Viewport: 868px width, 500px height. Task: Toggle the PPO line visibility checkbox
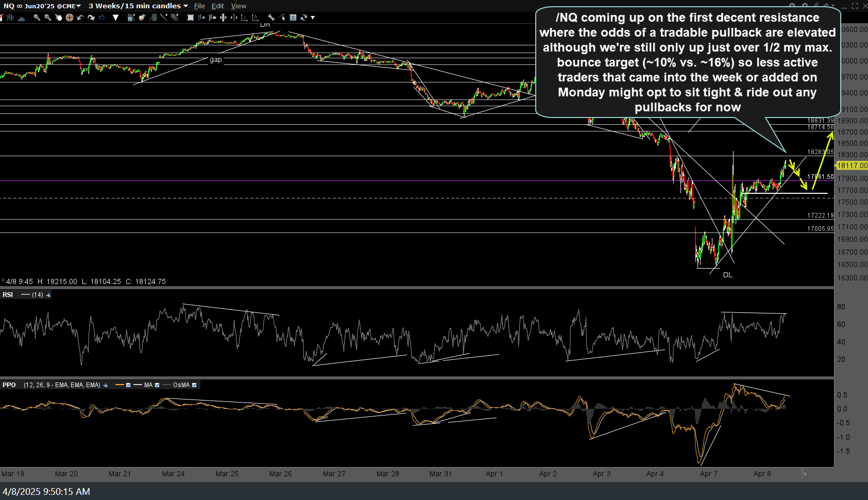point(128,385)
